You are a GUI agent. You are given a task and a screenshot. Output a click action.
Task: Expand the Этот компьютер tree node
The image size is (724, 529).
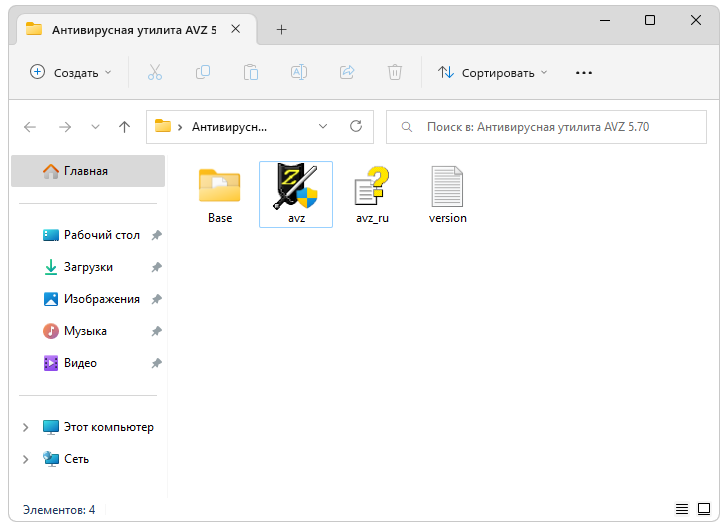point(25,427)
